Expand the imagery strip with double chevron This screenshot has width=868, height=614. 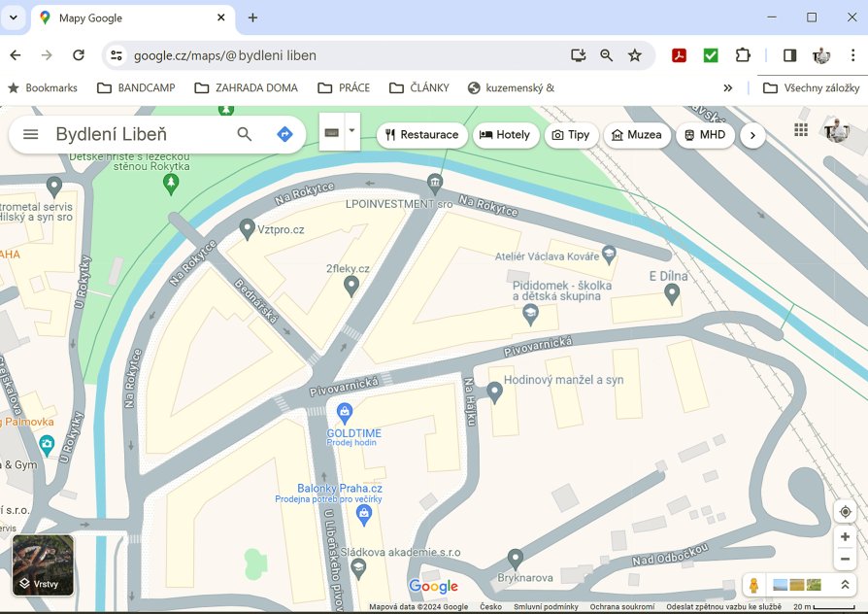pyautogui.click(x=845, y=585)
